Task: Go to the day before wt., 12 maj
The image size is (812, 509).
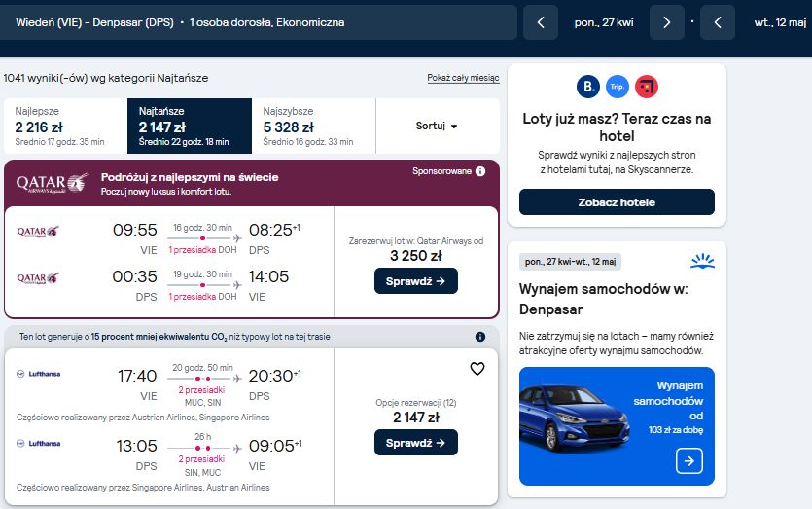Action: [x=718, y=22]
